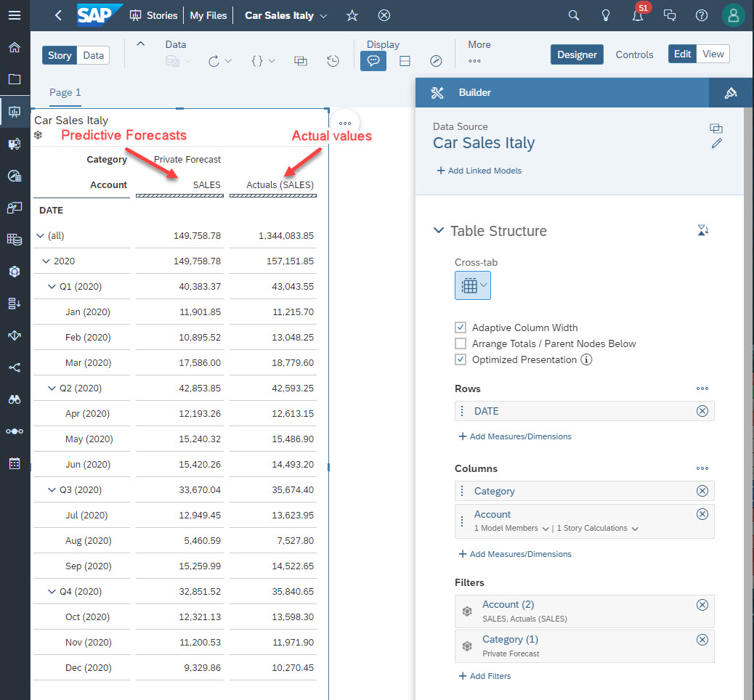This screenshot has height=700, width=754.
Task: Open More options ellipsis in toolbar
Action: pos(474,61)
